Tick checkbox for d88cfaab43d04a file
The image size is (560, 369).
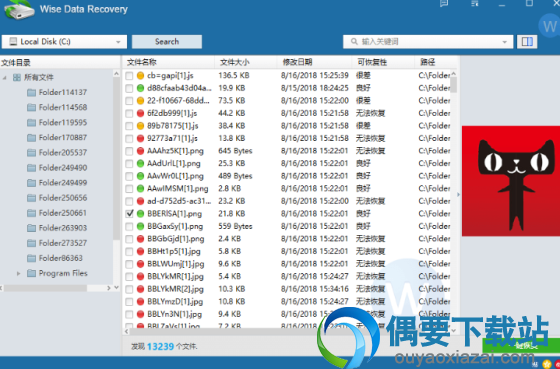tap(129, 88)
